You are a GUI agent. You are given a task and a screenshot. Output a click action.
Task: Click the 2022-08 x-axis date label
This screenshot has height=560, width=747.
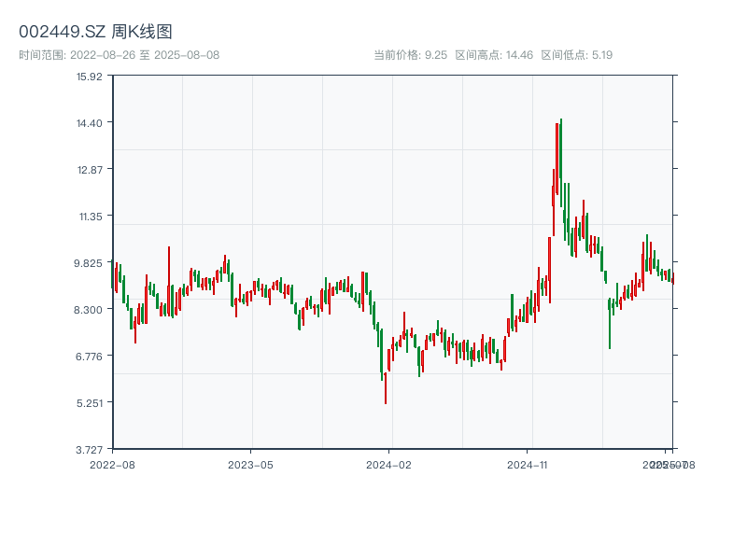[112, 464]
